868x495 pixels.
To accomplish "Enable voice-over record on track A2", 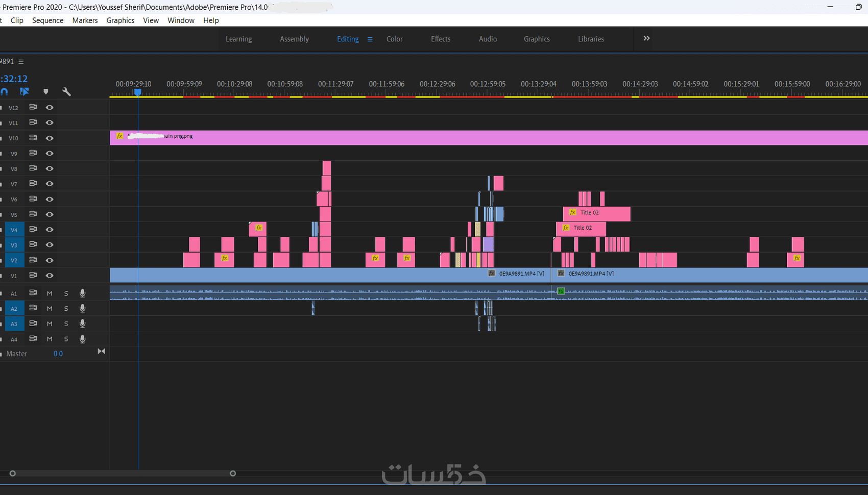I will click(82, 308).
